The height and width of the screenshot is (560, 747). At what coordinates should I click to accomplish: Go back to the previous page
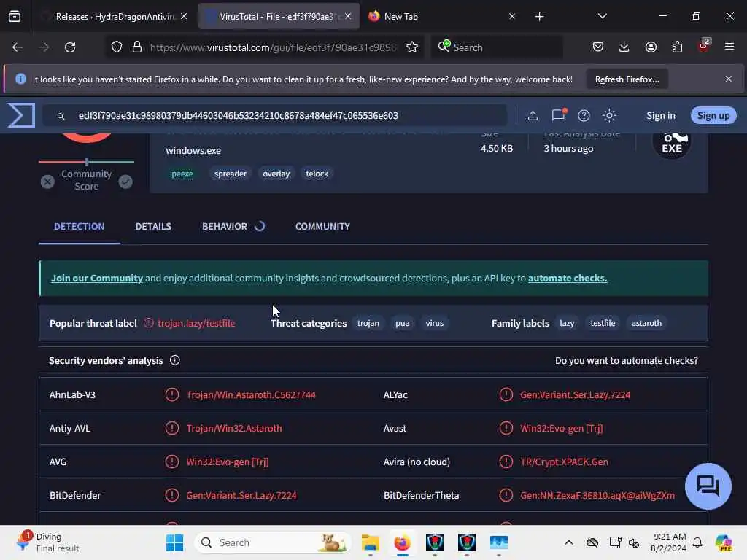pos(18,47)
